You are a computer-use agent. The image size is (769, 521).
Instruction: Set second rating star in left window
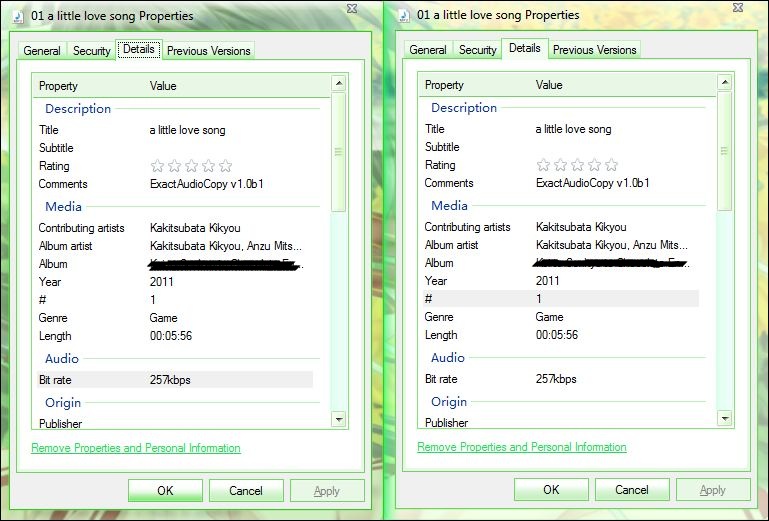pyautogui.click(x=174, y=166)
